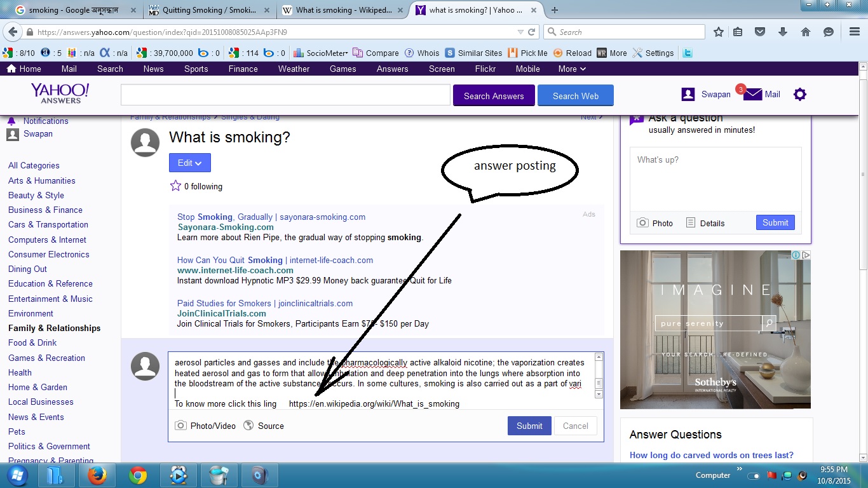Add Details to the question box
The image size is (868, 488).
click(x=705, y=223)
